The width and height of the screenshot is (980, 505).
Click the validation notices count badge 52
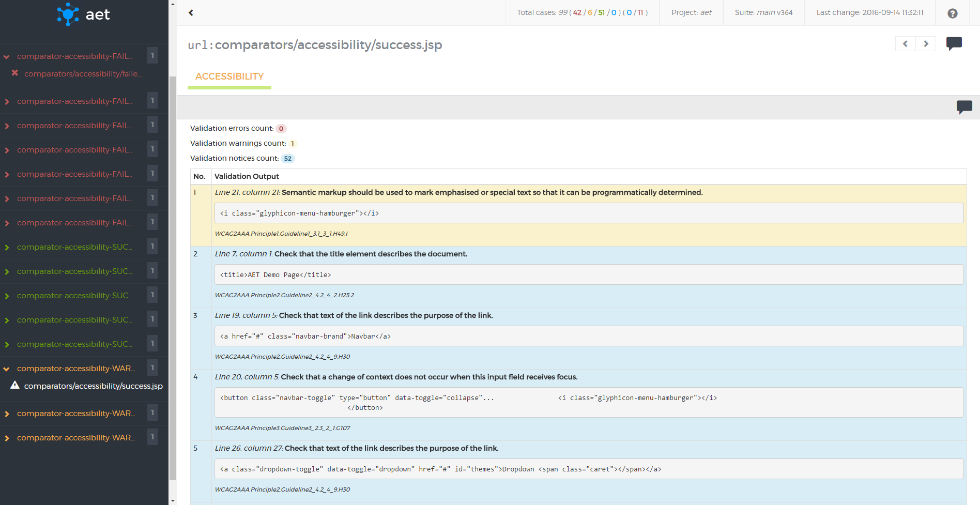pyautogui.click(x=287, y=159)
